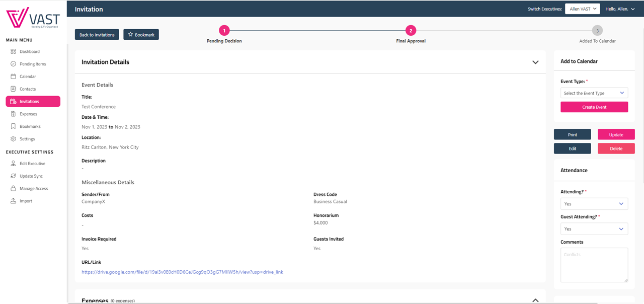The height and width of the screenshot is (304, 644).
Task: Open the Google Drive URL link
Action: tap(182, 272)
